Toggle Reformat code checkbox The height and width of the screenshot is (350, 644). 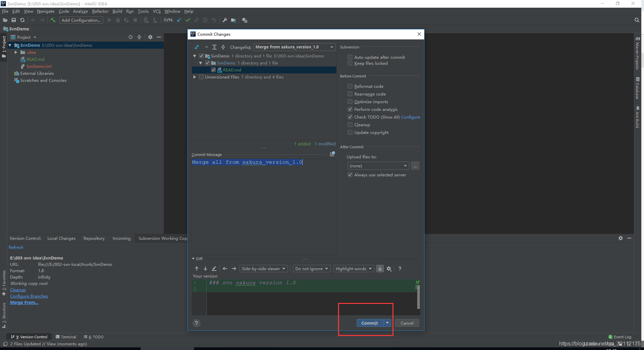(350, 86)
